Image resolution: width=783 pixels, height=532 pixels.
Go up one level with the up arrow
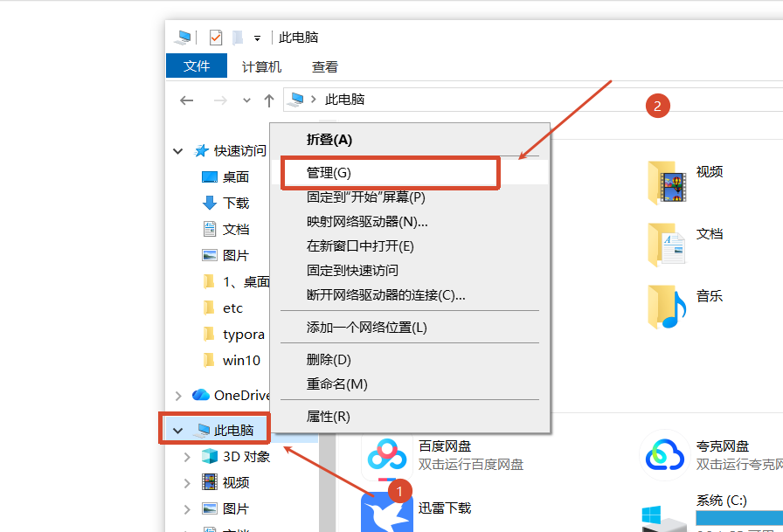[x=269, y=100]
